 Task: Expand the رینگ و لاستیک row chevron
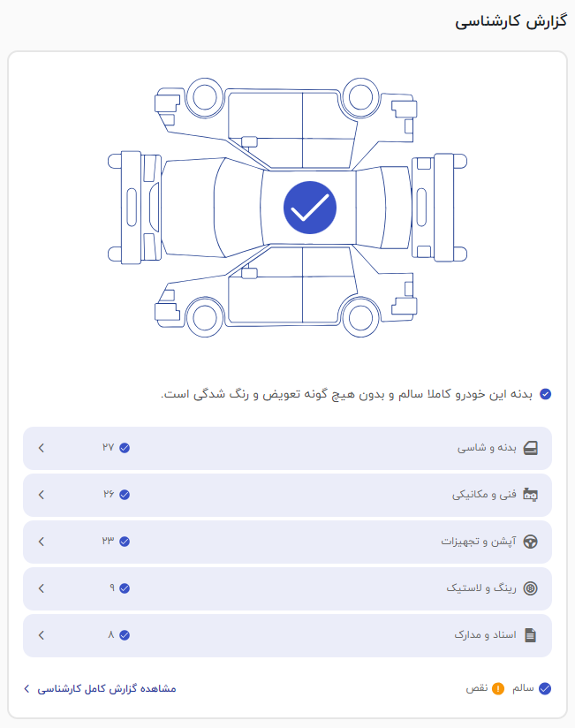click(x=42, y=588)
